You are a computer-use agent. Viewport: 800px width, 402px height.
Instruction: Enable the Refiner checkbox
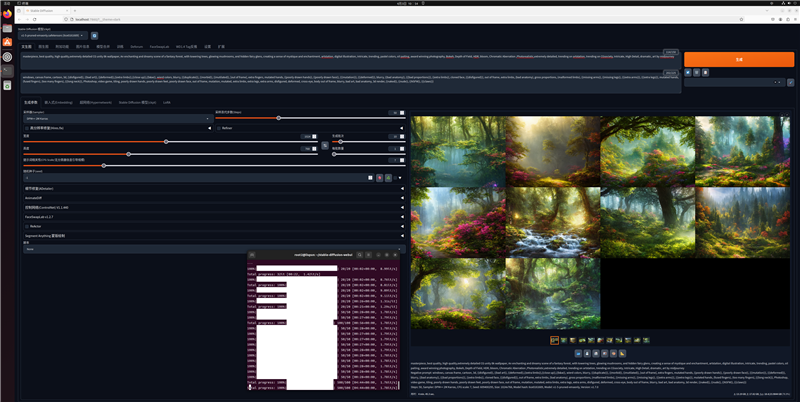[x=217, y=128]
